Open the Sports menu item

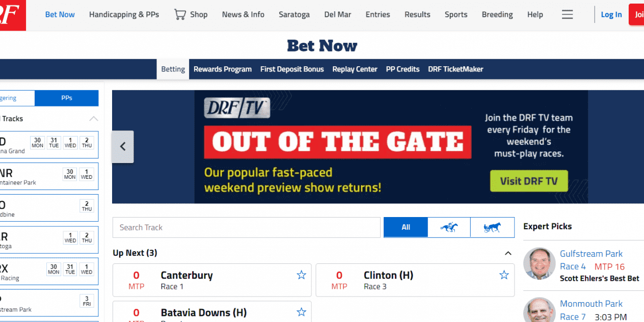click(x=456, y=14)
